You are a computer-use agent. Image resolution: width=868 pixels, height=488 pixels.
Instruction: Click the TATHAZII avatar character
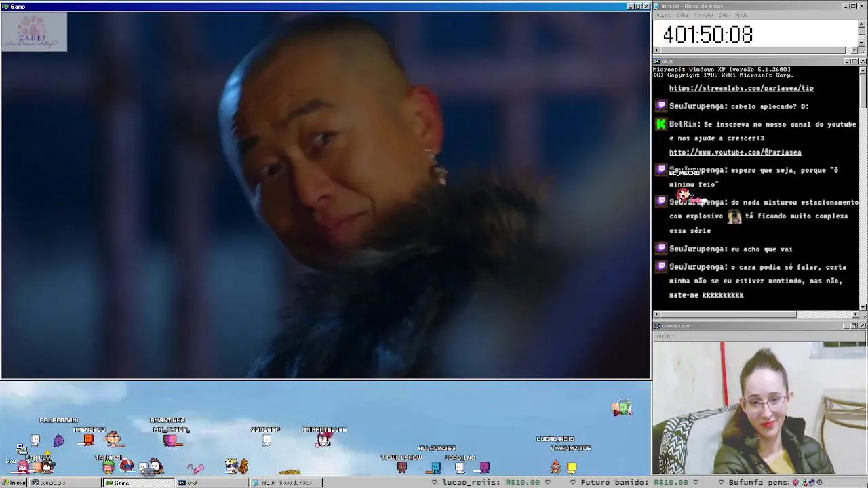coord(108,467)
